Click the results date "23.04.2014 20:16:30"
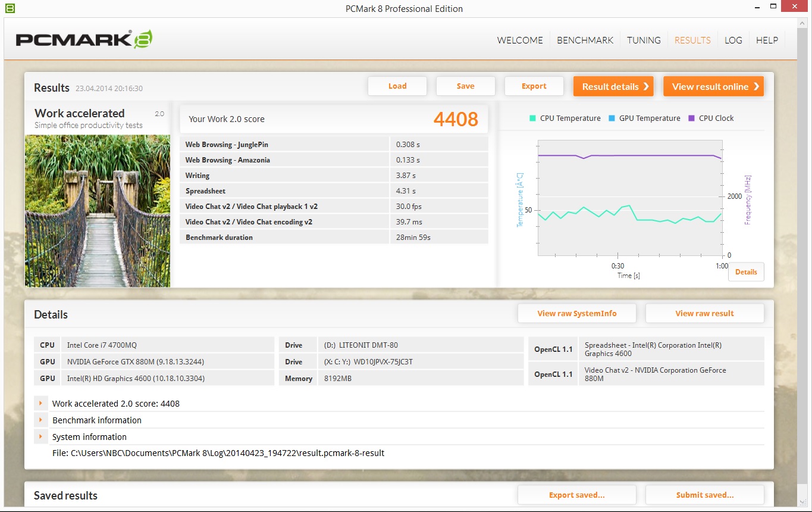The height and width of the screenshot is (512, 812). 109,89
